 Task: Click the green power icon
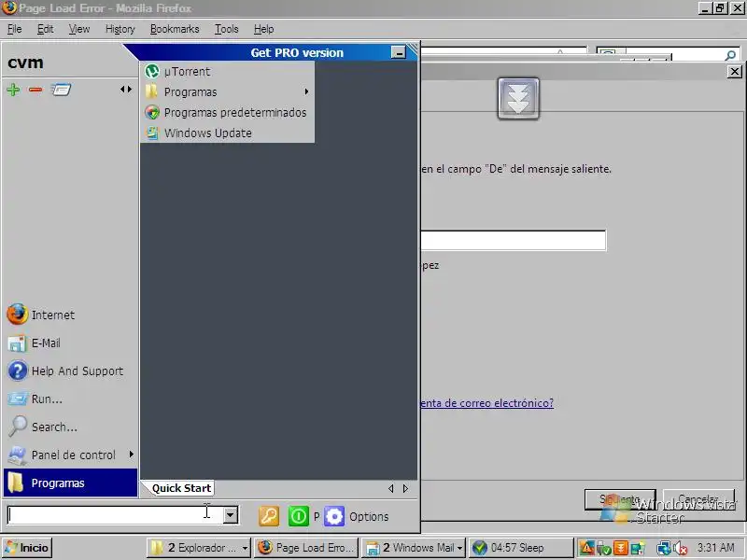coord(298,516)
